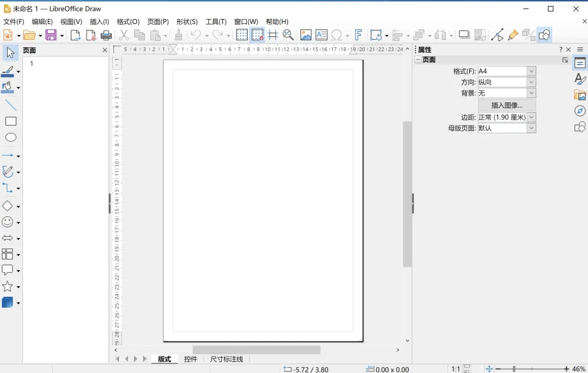Select the 3D objects tool
Viewport: 588px width, 373px height.
[x=8, y=303]
